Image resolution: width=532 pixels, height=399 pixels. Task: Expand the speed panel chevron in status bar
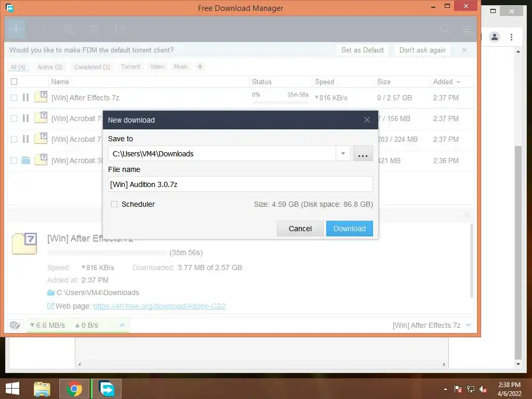point(122,325)
